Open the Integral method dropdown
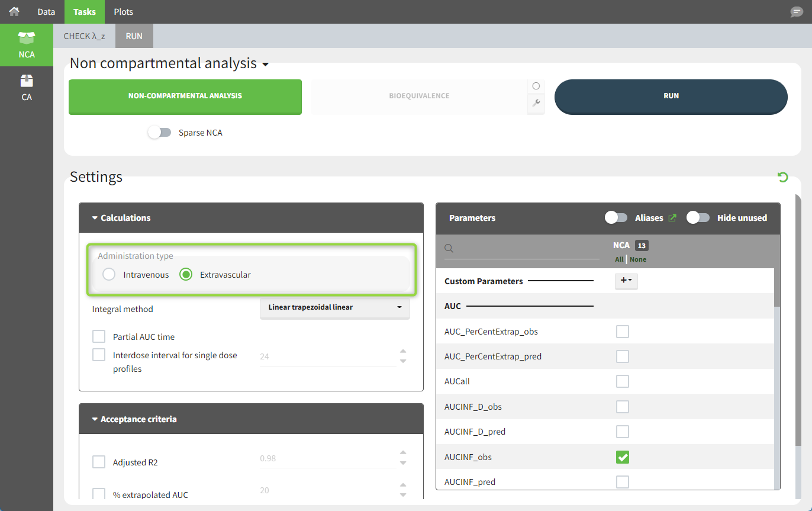This screenshot has width=812, height=511. pyautogui.click(x=334, y=307)
